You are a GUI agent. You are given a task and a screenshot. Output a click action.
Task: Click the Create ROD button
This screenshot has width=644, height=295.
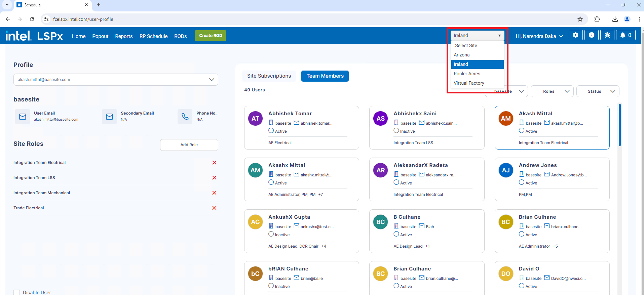(x=211, y=36)
